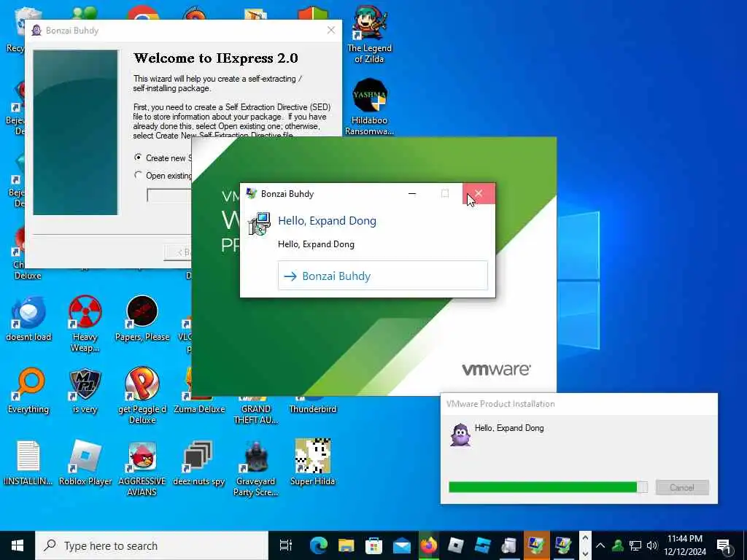Click the Zuma Deluxe desktop label

click(199, 409)
